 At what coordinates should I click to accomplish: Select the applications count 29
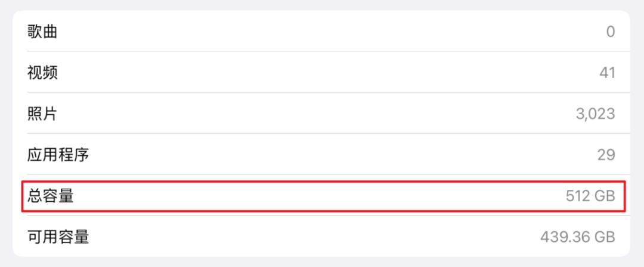tap(606, 155)
